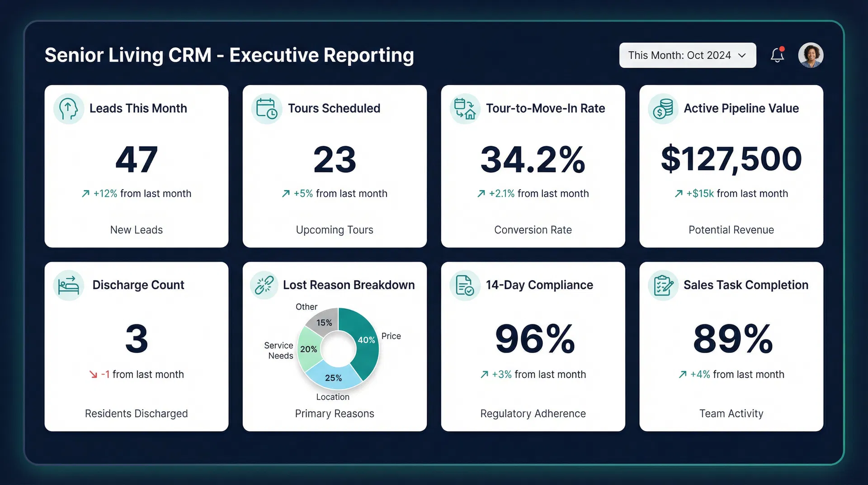This screenshot has width=868, height=485.
Task: Click the Discharge Count bed icon
Action: 68,285
